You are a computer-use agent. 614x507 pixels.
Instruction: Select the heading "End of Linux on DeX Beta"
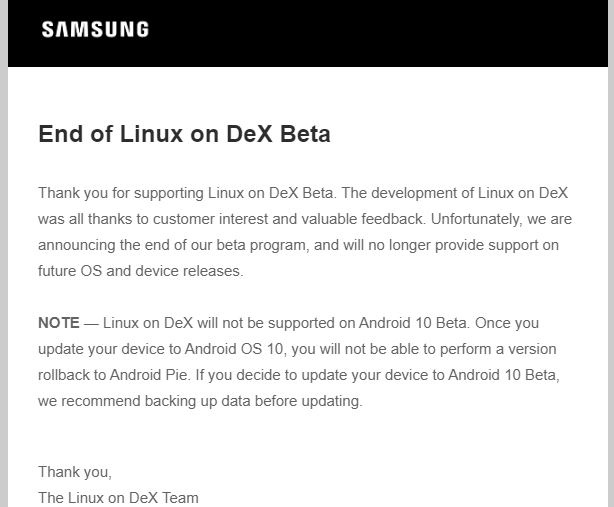coord(184,134)
